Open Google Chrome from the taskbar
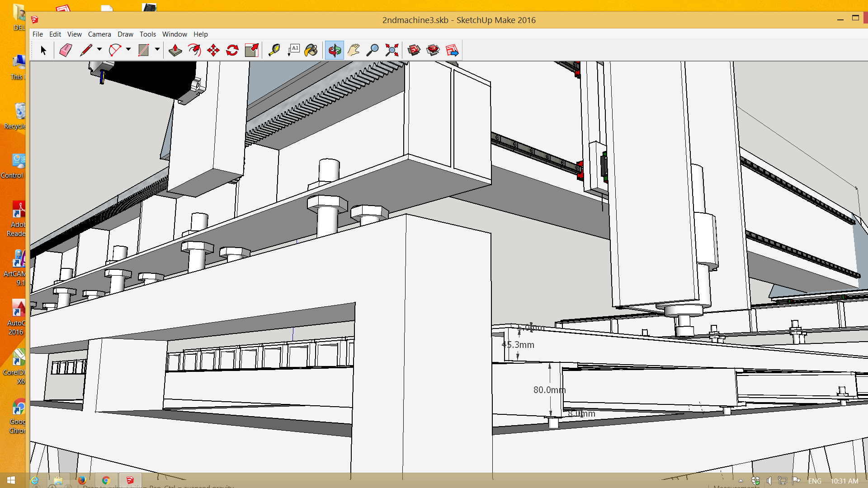The image size is (868, 488). (106, 480)
